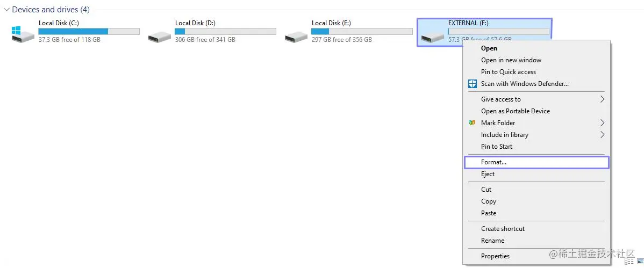Click the EXTERNAL (F:) drive icon
This screenshot has width=644, height=268.
433,38
